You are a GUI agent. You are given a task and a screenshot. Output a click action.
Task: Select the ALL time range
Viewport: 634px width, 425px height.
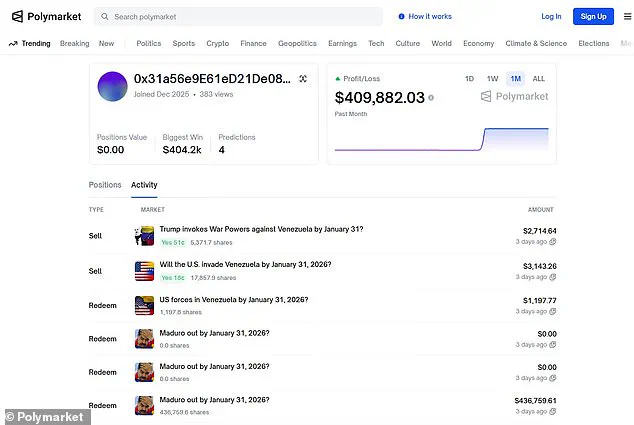click(x=538, y=79)
